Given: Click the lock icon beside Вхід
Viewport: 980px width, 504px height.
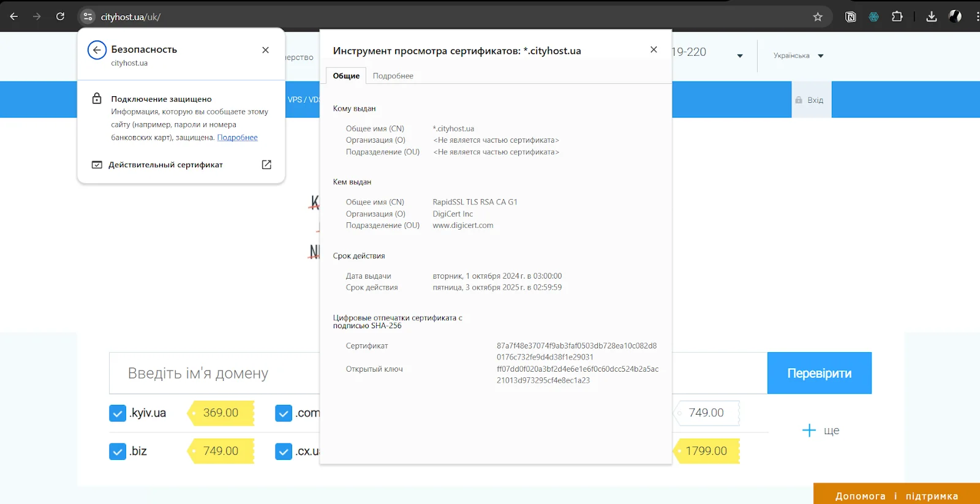Looking at the screenshot, I should [x=799, y=100].
